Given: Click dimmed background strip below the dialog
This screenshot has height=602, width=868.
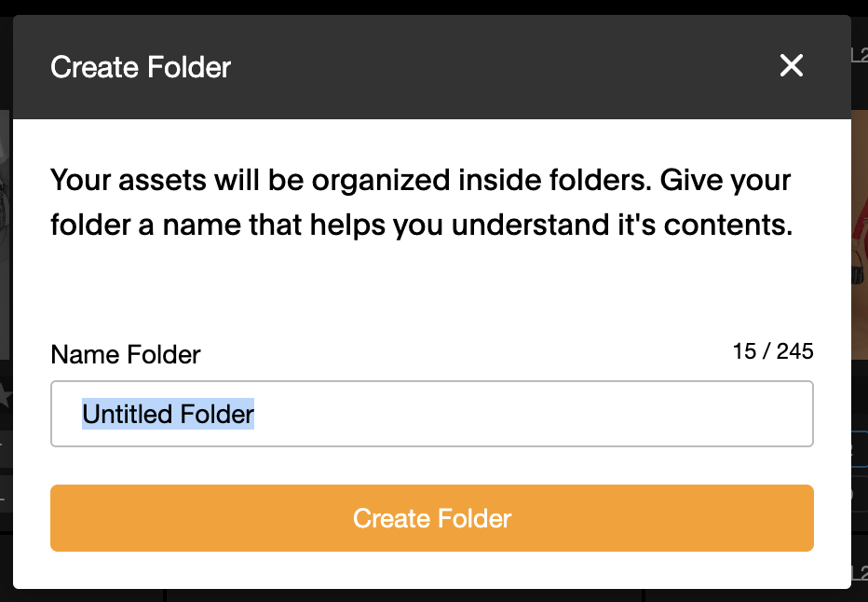Looking at the screenshot, I should click(x=432, y=595).
